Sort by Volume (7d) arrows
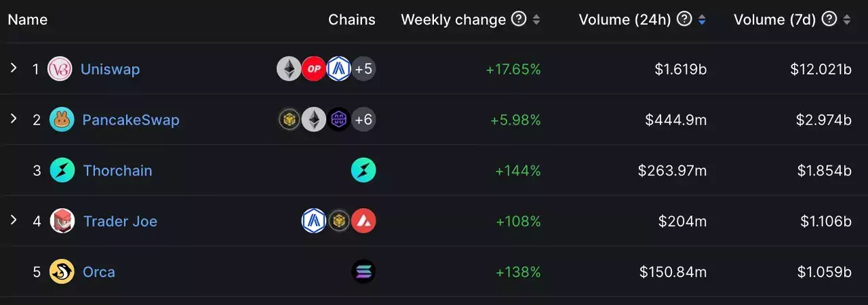This screenshot has width=868, height=305. [846, 20]
